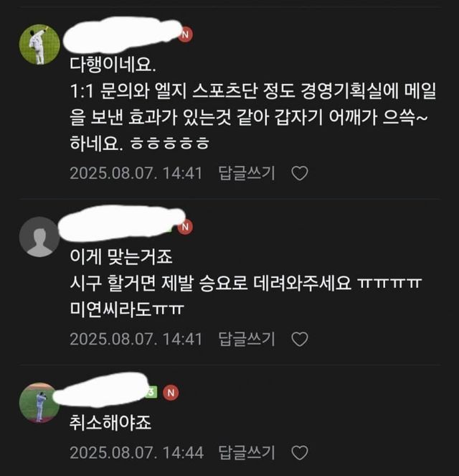Screen dimensions: 459x476
Task: Select the '취소해야죠' comment text
Action: [x=110, y=422]
